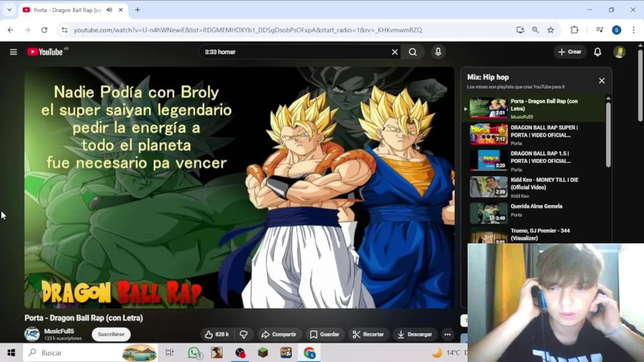Open the YouTube hamburger guide menu
Image resolution: width=644 pixels, height=362 pixels.
(14, 52)
